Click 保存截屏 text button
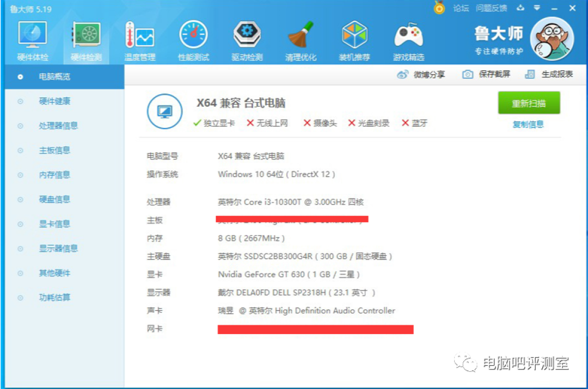The width and height of the screenshot is (588, 389). coord(494,74)
